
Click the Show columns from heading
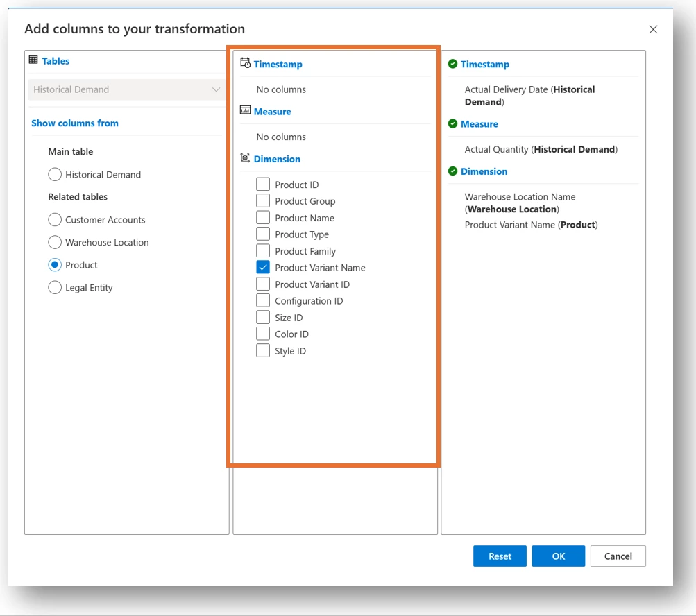click(74, 123)
